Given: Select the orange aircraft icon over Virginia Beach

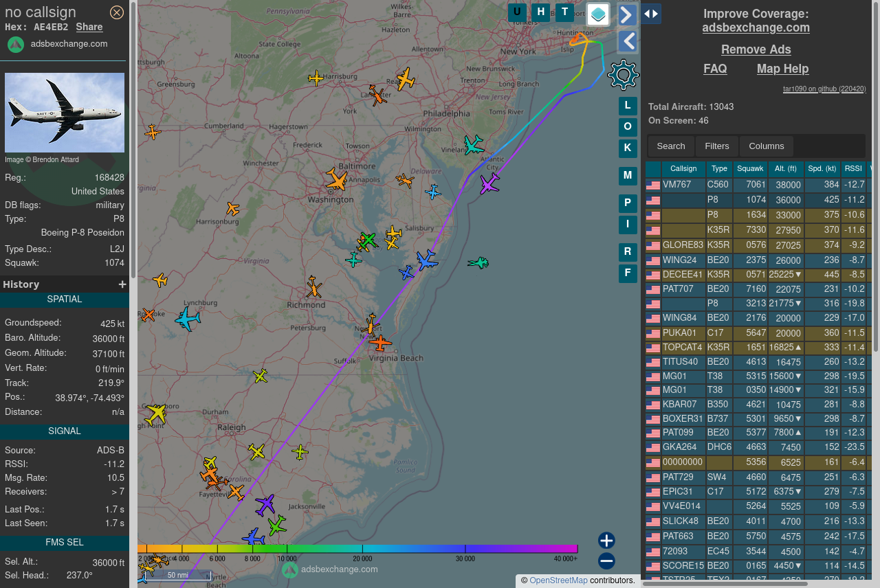Looking at the screenshot, I should coord(379,341).
